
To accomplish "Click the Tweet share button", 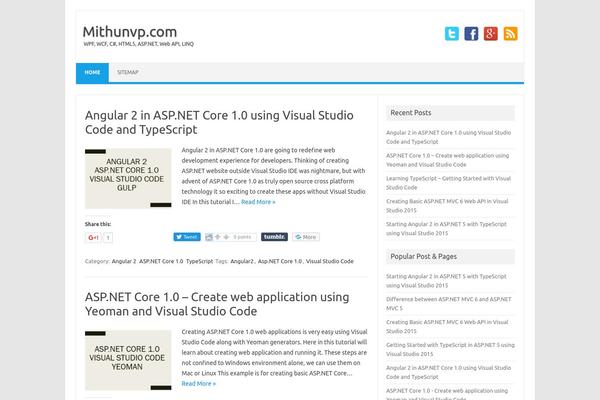I will [x=187, y=237].
